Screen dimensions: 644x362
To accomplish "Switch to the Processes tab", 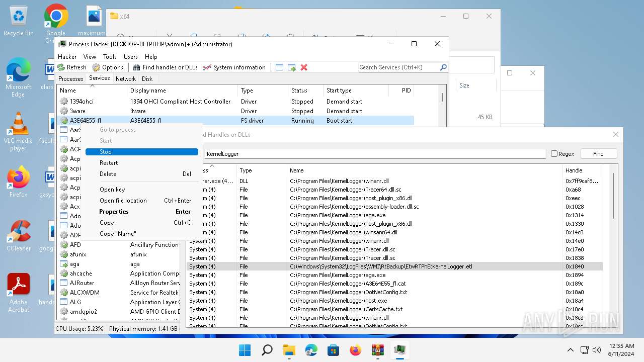I will coord(70,79).
